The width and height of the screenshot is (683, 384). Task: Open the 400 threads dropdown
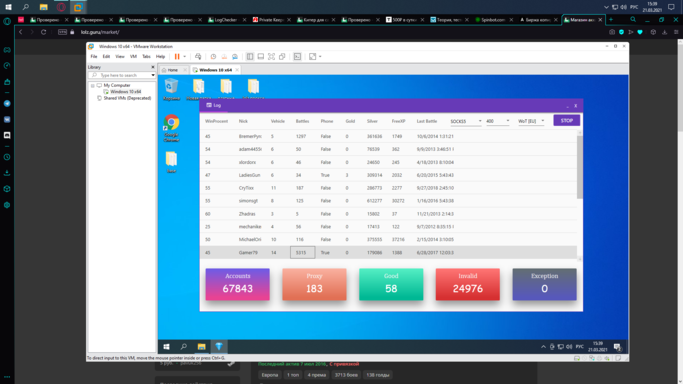pos(497,121)
